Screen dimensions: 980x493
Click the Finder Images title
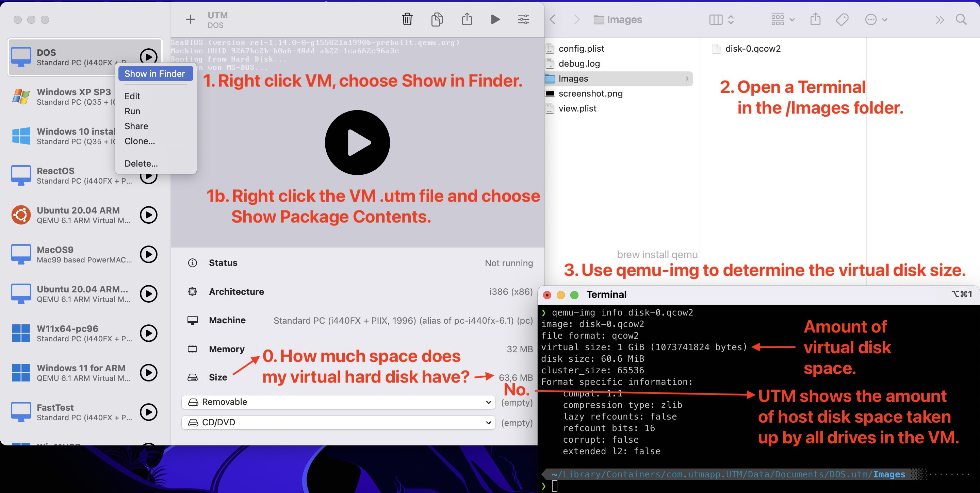tap(624, 19)
